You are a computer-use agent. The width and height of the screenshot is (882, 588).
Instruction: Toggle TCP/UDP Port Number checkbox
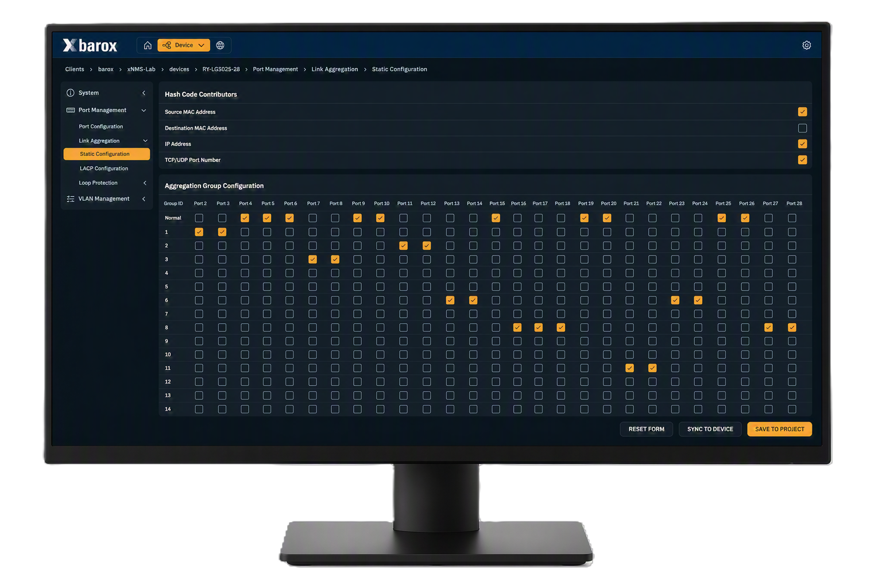click(803, 160)
